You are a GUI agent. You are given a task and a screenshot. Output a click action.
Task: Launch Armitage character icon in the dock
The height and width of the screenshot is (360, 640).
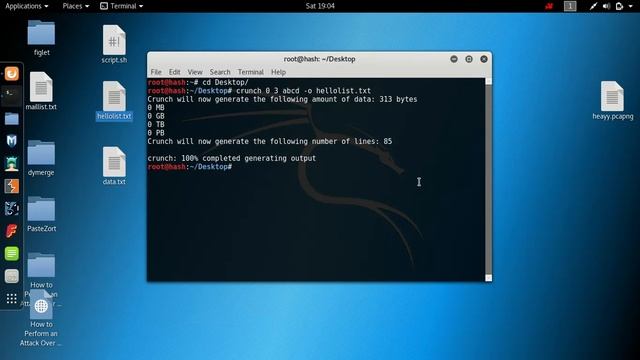(x=11, y=163)
